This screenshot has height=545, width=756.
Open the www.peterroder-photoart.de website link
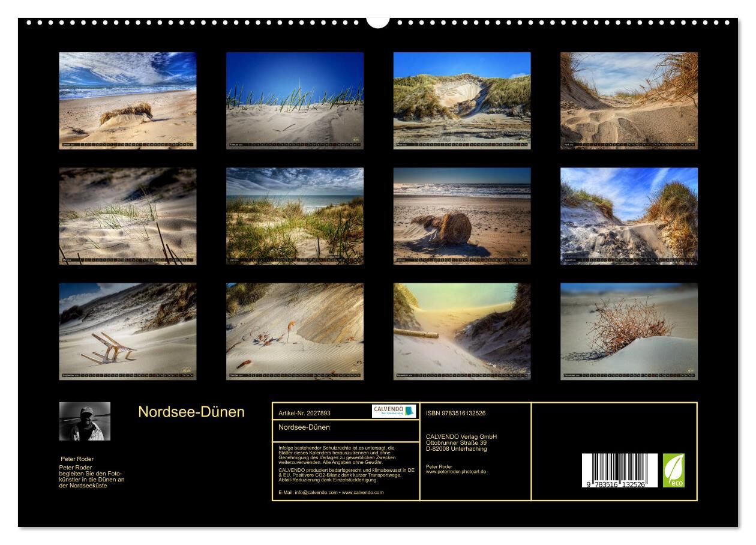[456, 472]
